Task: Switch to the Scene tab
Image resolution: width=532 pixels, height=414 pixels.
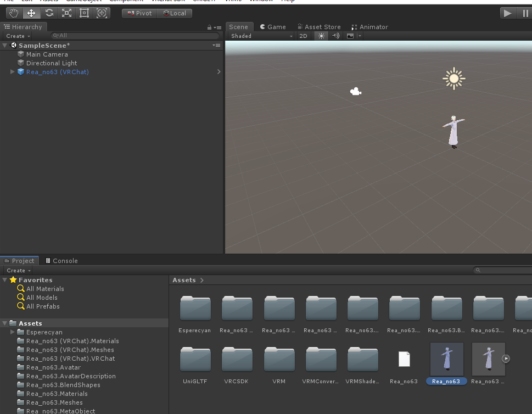Action: pos(238,27)
